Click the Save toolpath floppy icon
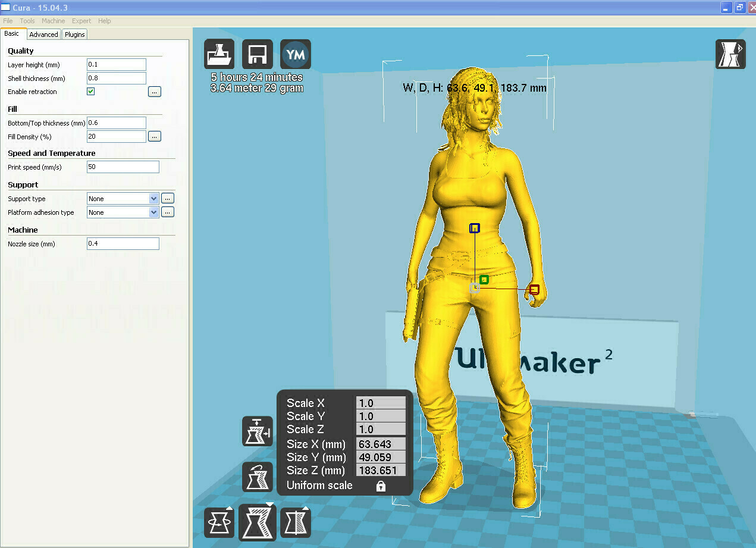 [257, 55]
